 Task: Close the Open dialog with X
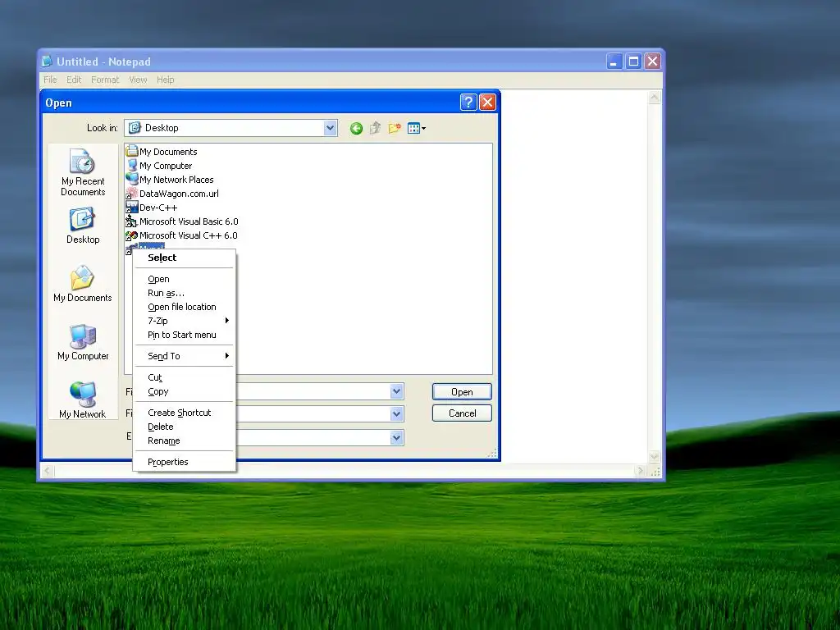tap(487, 103)
